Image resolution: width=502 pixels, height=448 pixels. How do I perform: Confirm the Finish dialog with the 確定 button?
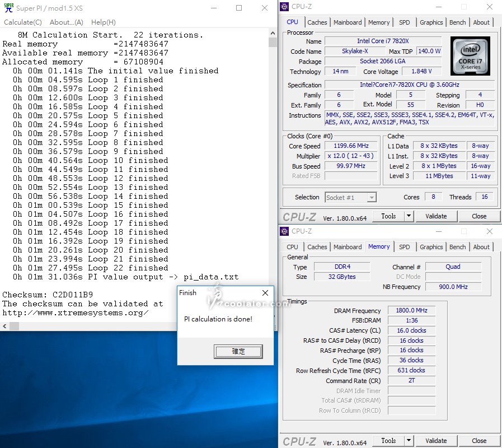[x=238, y=351]
